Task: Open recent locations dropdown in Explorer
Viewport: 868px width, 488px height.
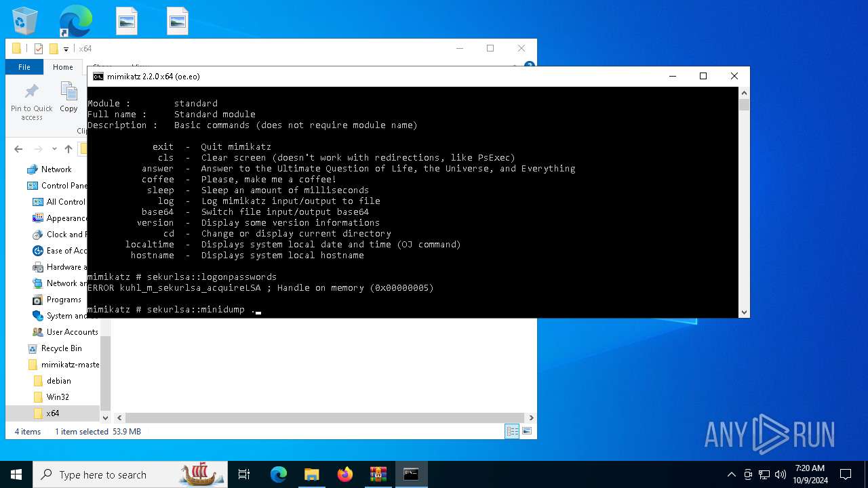Action: point(54,149)
